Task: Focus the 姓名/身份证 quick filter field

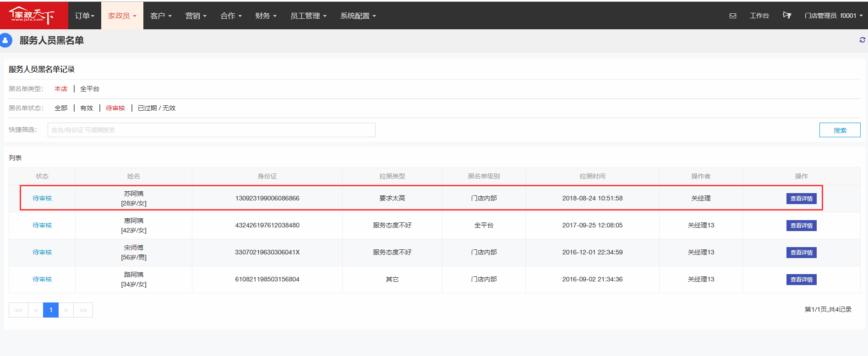Action: click(x=212, y=130)
